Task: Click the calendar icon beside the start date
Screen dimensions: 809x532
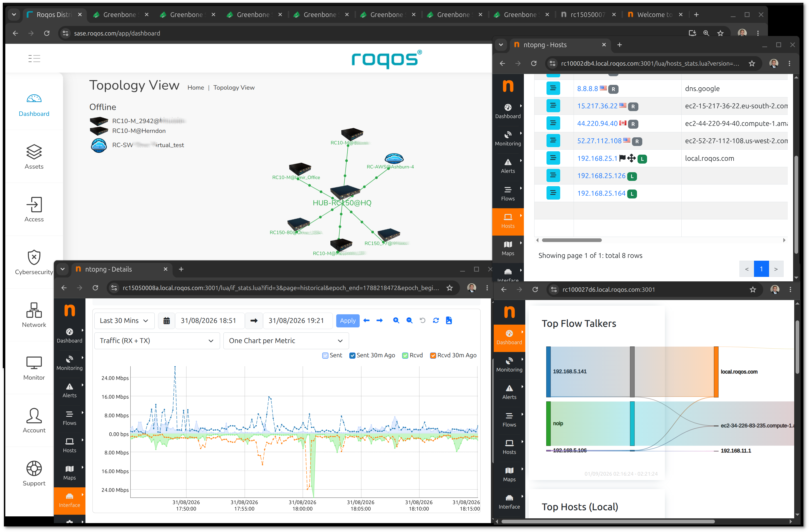Action: pyautogui.click(x=166, y=321)
